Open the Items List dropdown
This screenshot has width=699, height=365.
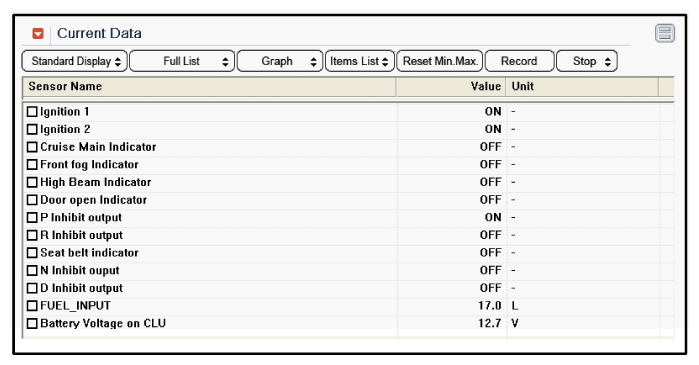point(360,61)
